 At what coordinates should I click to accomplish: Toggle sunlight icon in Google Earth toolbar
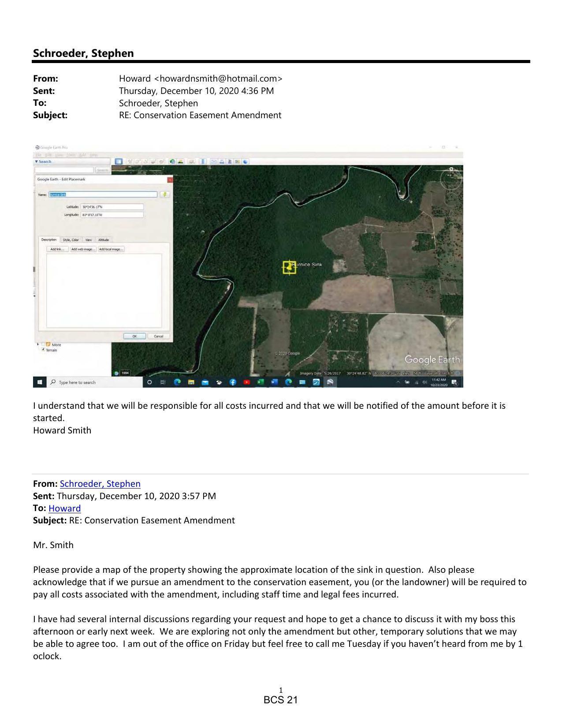[180, 161]
